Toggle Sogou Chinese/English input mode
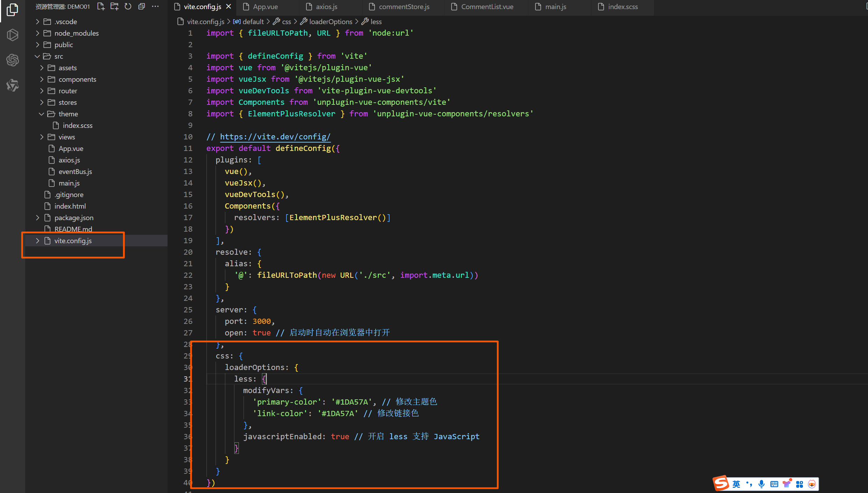The image size is (868, 493). 736,484
